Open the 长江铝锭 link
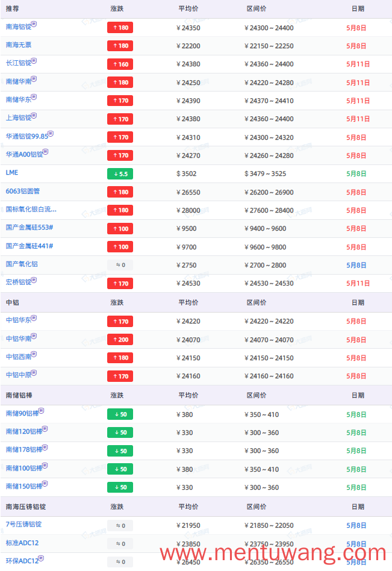The image size is (392, 571). 19,63
